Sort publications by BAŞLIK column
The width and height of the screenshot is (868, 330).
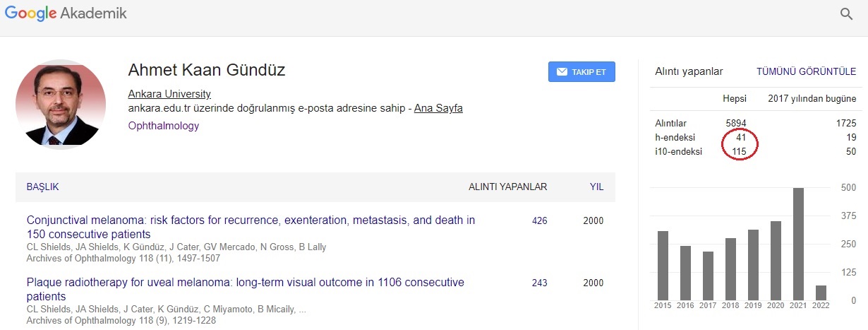(42, 187)
